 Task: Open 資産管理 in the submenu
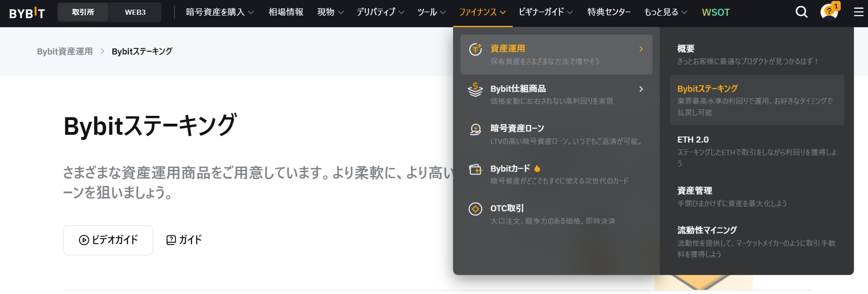pos(757,197)
